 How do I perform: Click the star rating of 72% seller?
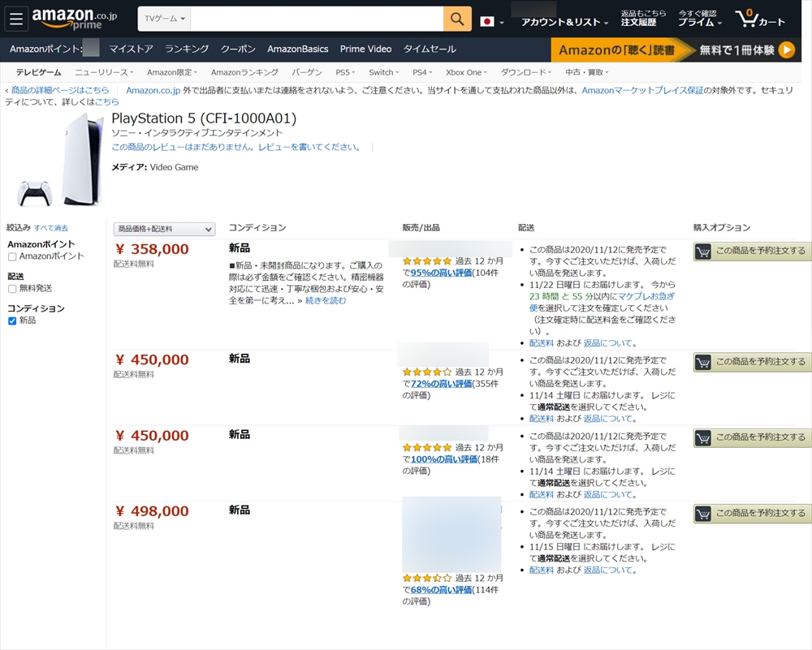tap(427, 372)
